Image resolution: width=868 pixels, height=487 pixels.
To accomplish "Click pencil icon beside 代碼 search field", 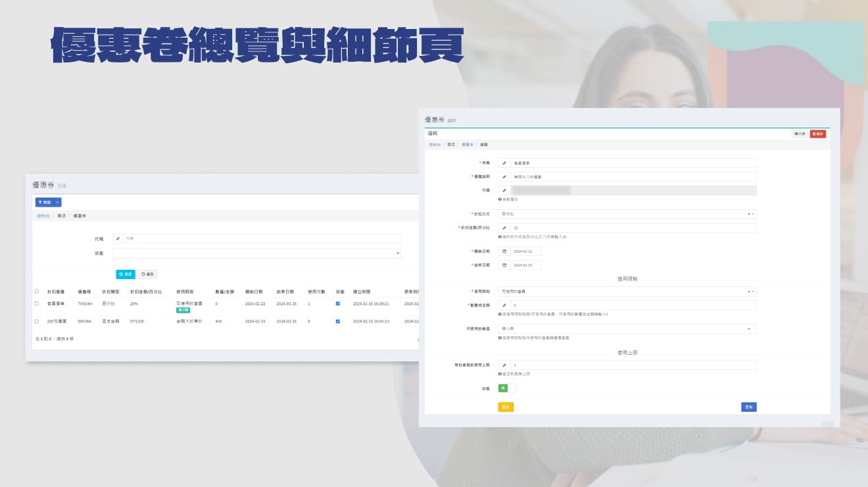I will point(118,238).
